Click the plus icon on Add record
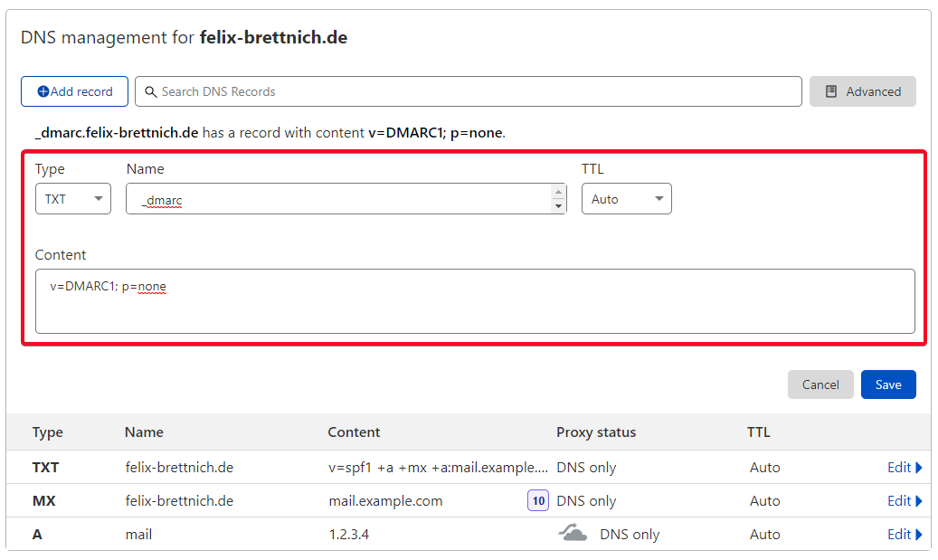The height and width of the screenshot is (560, 938). coord(43,91)
